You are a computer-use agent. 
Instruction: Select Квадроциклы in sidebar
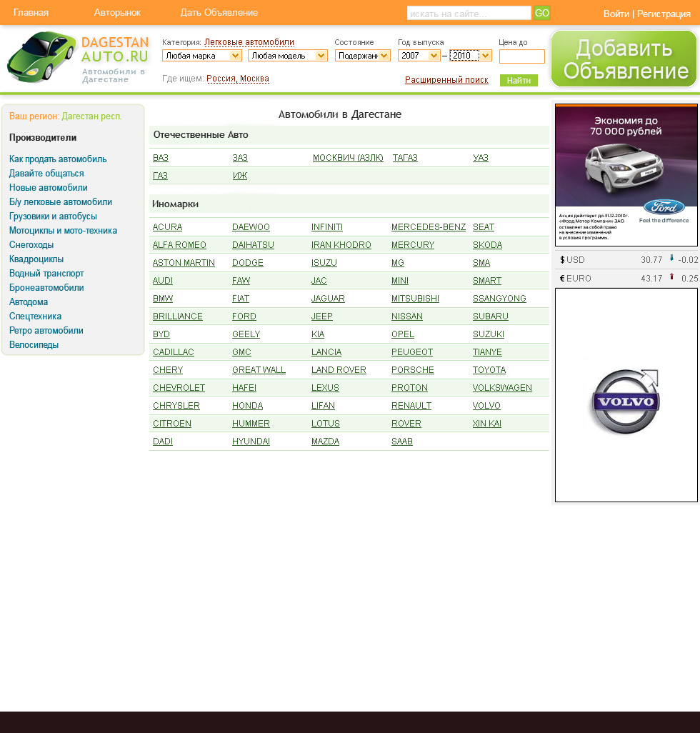tap(36, 259)
